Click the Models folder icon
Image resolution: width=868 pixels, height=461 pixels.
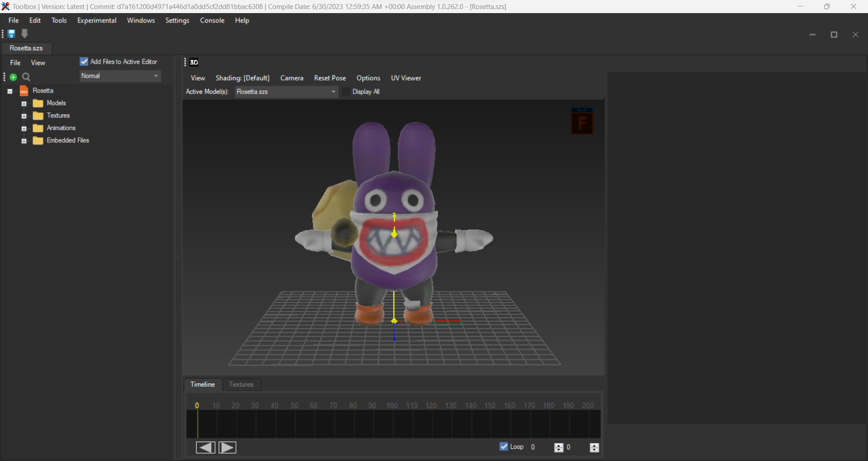[38, 103]
